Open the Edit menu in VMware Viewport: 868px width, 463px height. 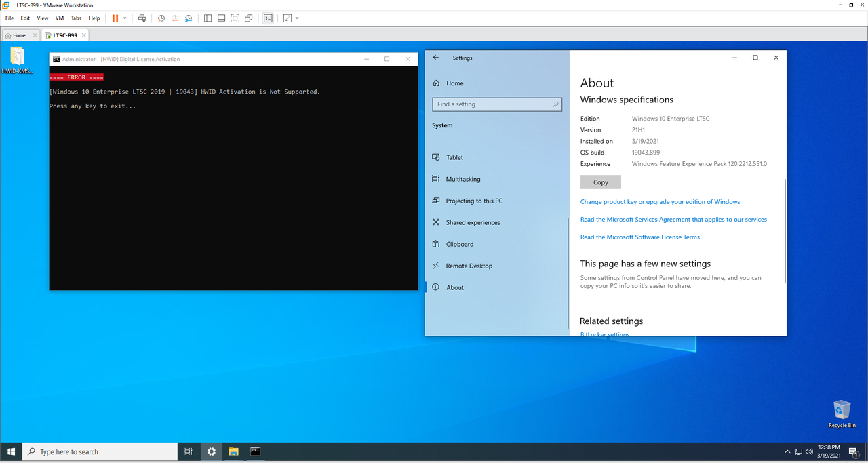(25, 18)
